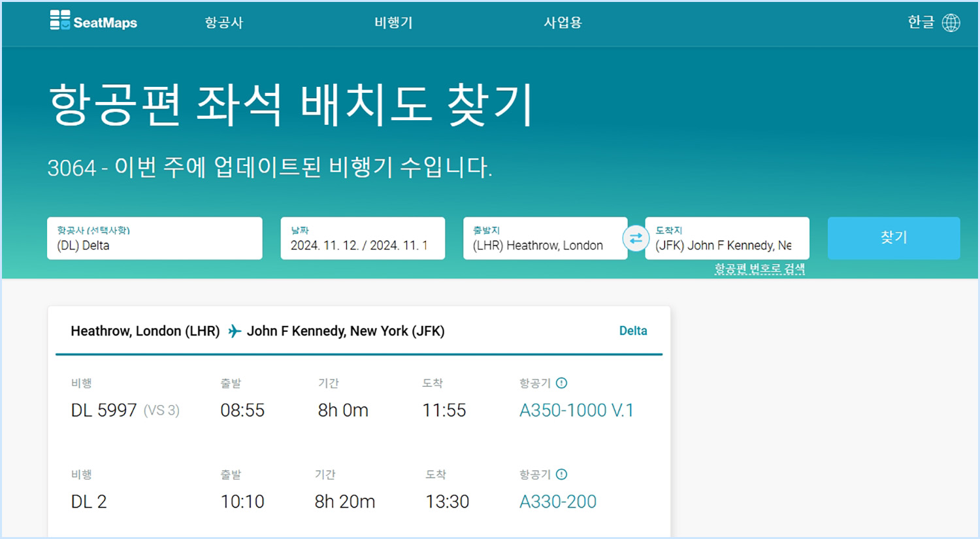
Task: Click the airplane icon between LHR and JFK
Action: click(234, 331)
